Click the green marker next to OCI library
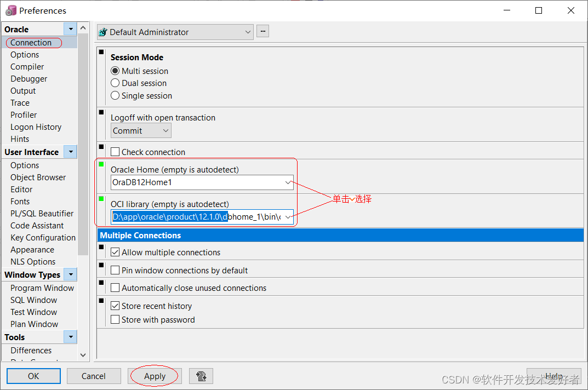The width and height of the screenshot is (588, 390). (101, 199)
